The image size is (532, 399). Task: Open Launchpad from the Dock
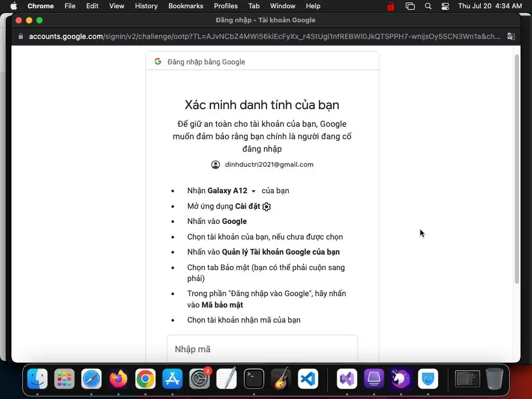pyautogui.click(x=64, y=379)
